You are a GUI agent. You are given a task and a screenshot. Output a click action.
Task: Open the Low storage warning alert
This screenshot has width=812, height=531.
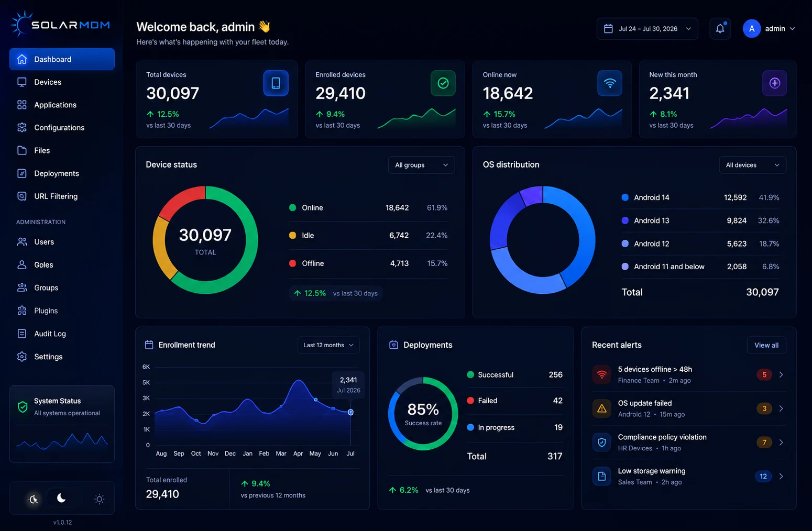689,477
